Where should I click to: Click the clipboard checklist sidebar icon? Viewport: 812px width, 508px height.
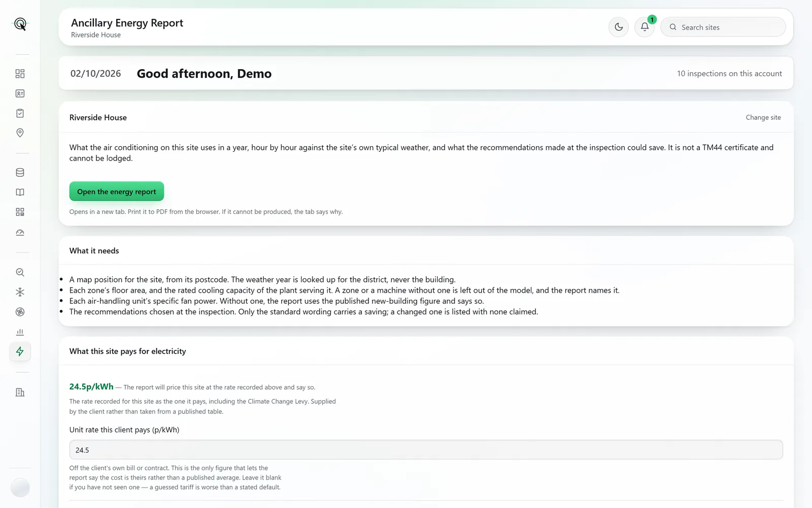tap(20, 113)
